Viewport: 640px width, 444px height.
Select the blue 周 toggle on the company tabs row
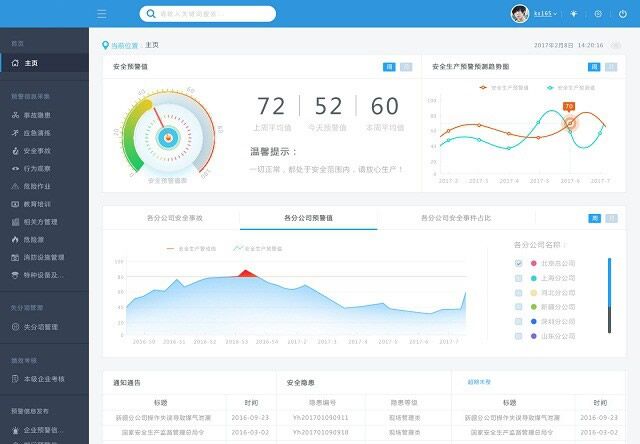click(595, 218)
